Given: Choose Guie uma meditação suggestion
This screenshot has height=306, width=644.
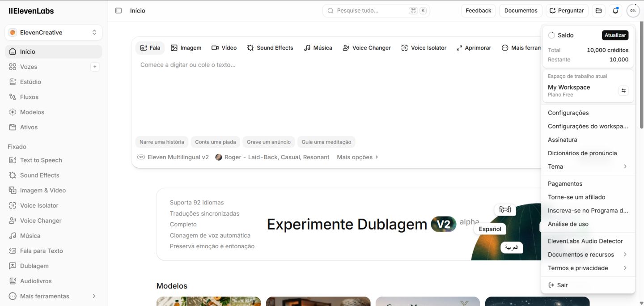Looking at the screenshot, I should (x=326, y=142).
